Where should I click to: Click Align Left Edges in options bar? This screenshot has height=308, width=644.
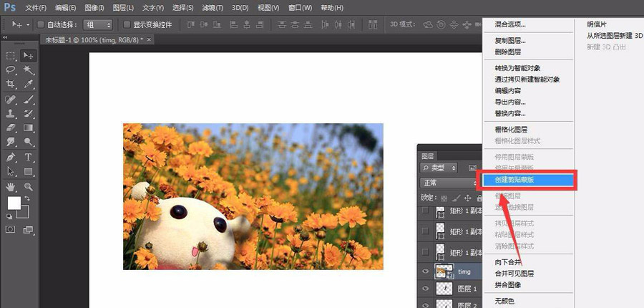233,24
